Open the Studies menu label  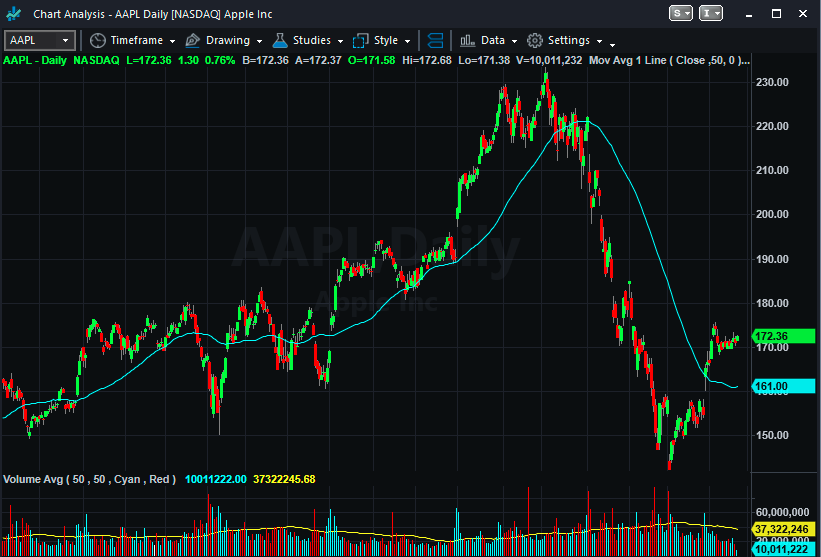tap(312, 40)
